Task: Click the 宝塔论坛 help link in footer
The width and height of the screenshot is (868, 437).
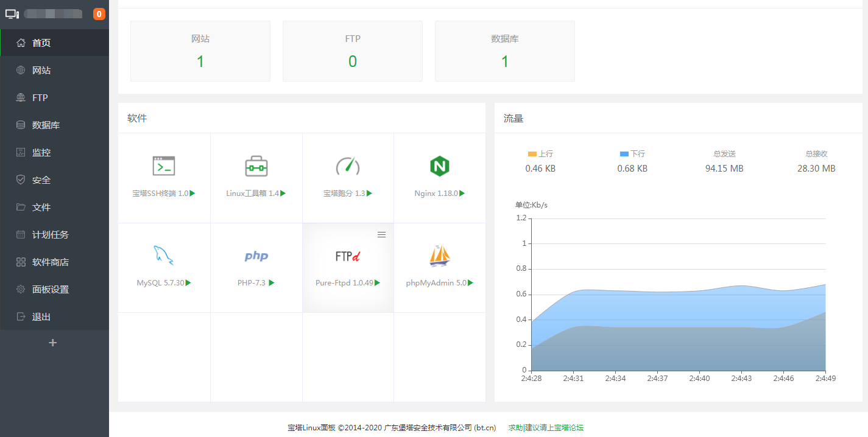Action: click(546, 428)
